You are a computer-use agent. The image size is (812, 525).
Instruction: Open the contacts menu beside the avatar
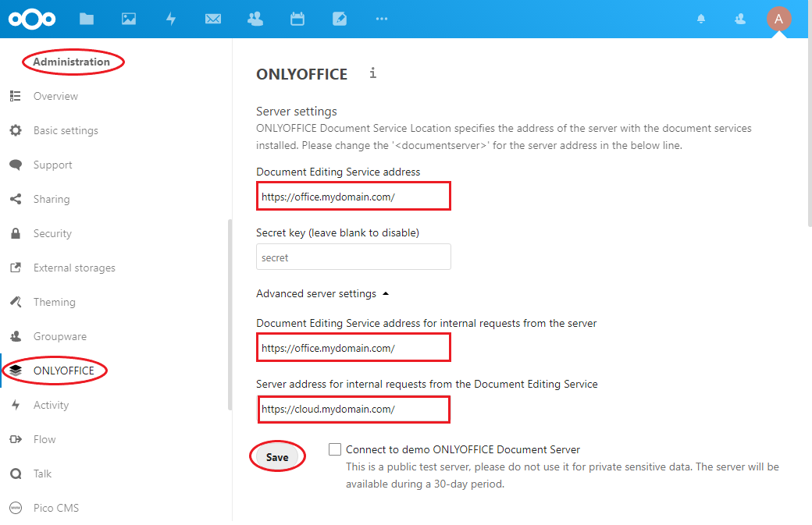740,20
